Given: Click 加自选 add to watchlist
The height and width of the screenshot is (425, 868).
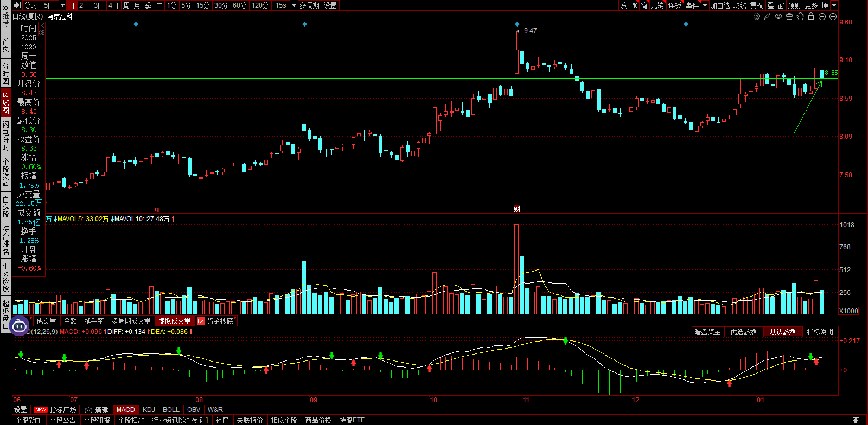Looking at the screenshot, I should (720, 5).
